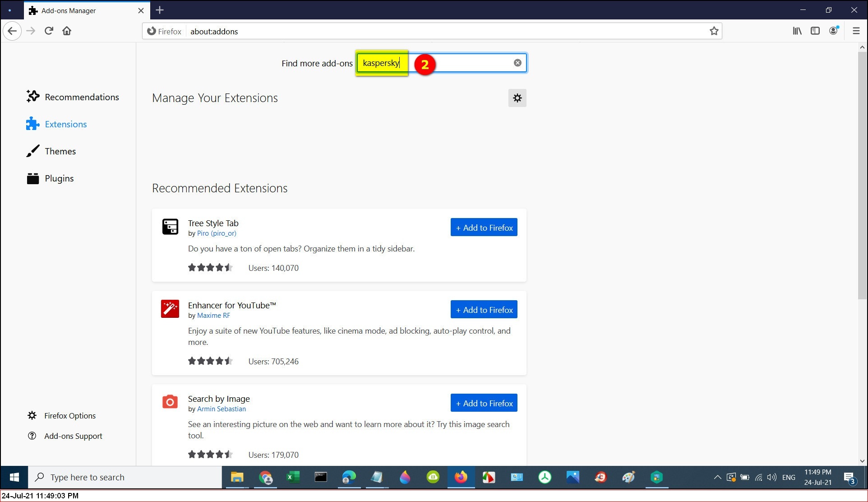Add Enhancer for YouTube to Firefox
The height and width of the screenshot is (502, 868).
pos(484,310)
